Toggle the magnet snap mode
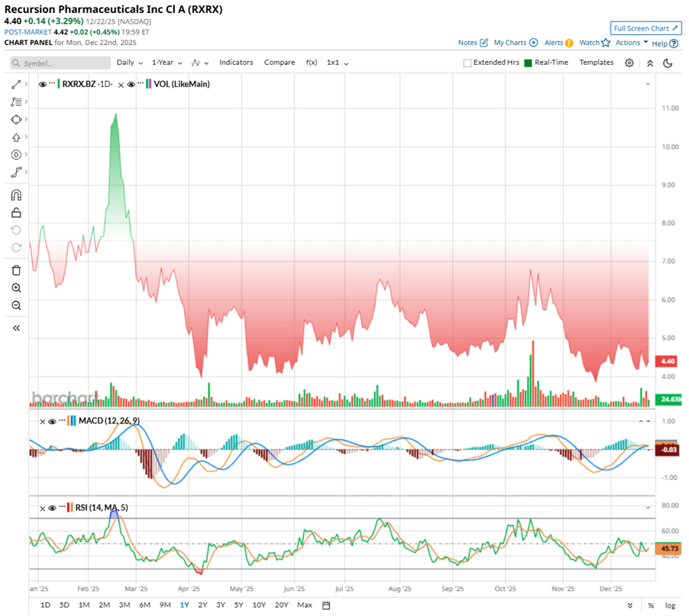The height and width of the screenshot is (616, 689). click(x=16, y=195)
